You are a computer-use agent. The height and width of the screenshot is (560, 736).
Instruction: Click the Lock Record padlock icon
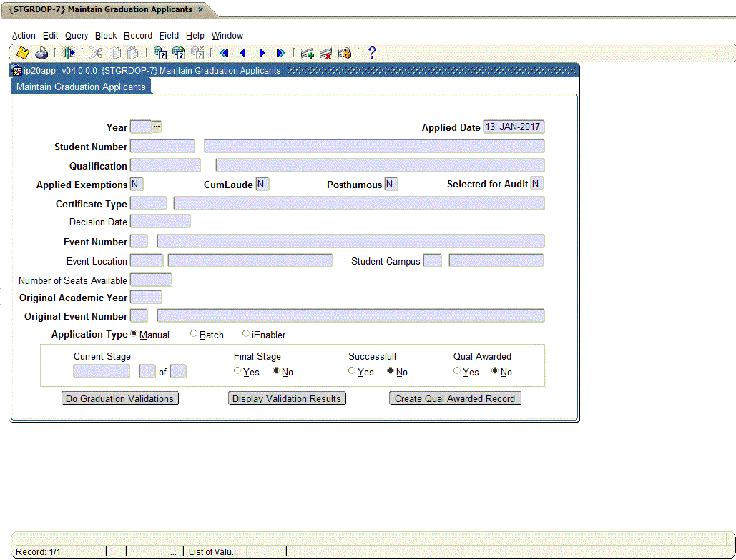[345, 53]
